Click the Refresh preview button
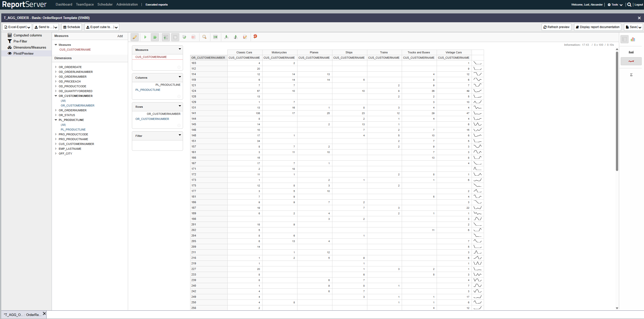 point(556,27)
